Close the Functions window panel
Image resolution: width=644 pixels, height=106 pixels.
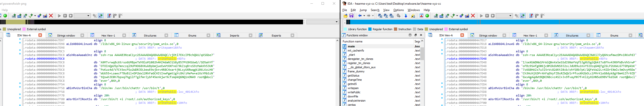421,35
